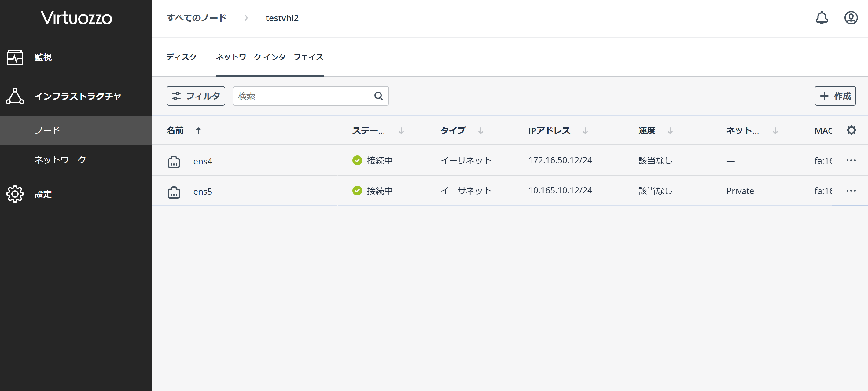Expand the インフラストラクチャ sidebar section
The width and height of the screenshot is (868, 391).
coord(78,96)
